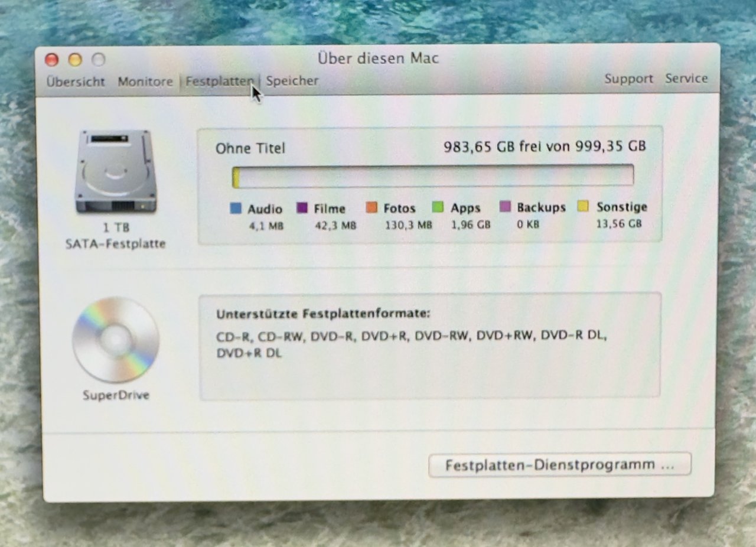The width and height of the screenshot is (756, 547).
Task: Click the disk usage bar
Action: pos(433,176)
